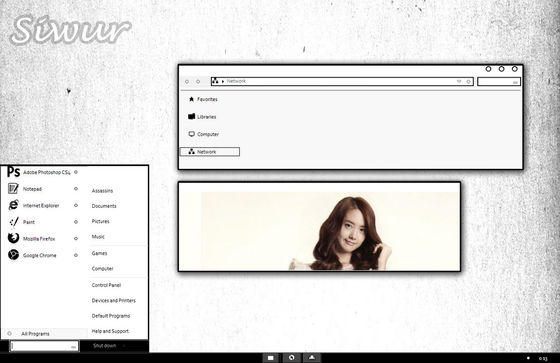Screen dimensions: 560x363
Task: Select Computer in explorer navigation pane
Action: coord(204,134)
